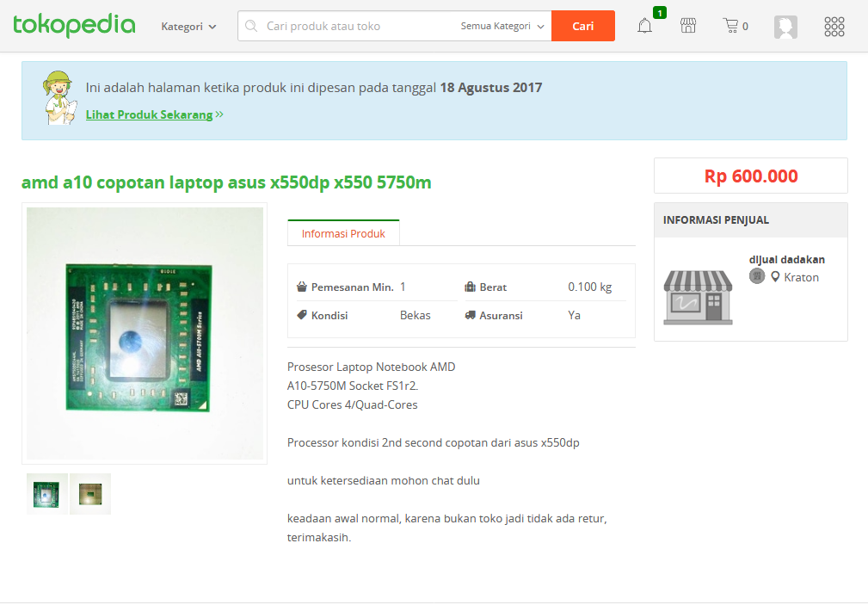Click the 'CPU Cores 4/Quad-Cores' text

(x=352, y=404)
